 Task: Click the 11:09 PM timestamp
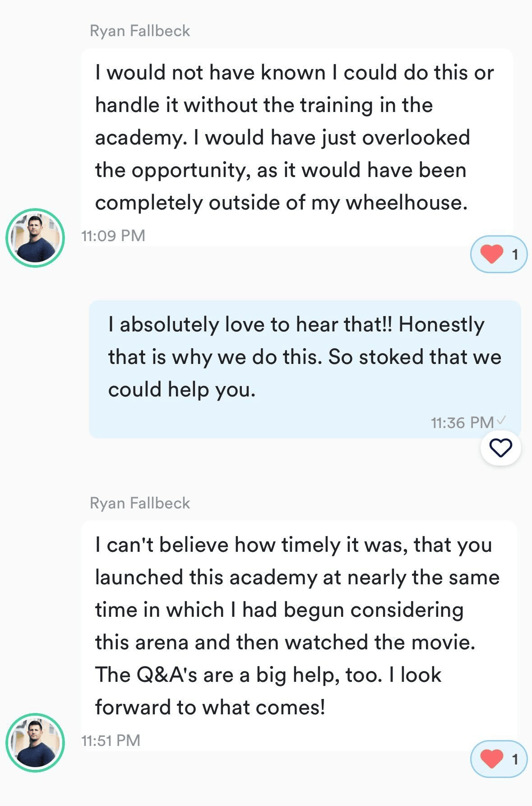(113, 236)
